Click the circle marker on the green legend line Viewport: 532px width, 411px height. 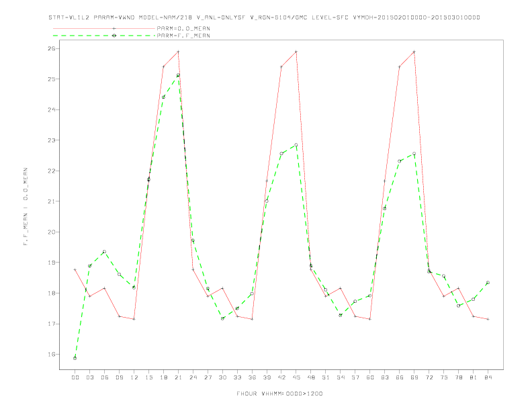[x=114, y=36]
